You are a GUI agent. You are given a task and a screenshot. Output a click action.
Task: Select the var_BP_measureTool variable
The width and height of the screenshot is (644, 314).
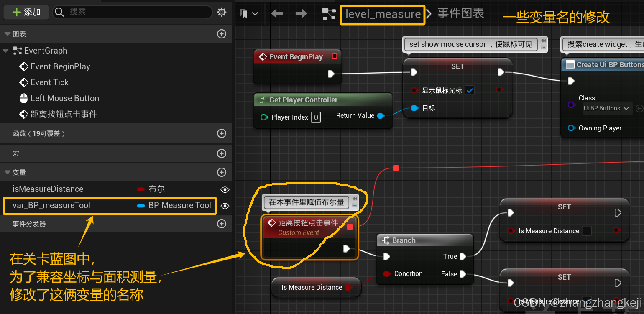point(51,205)
